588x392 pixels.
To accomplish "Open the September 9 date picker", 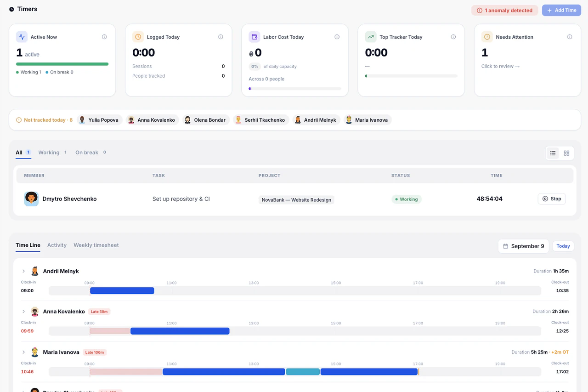I will pyautogui.click(x=523, y=246).
